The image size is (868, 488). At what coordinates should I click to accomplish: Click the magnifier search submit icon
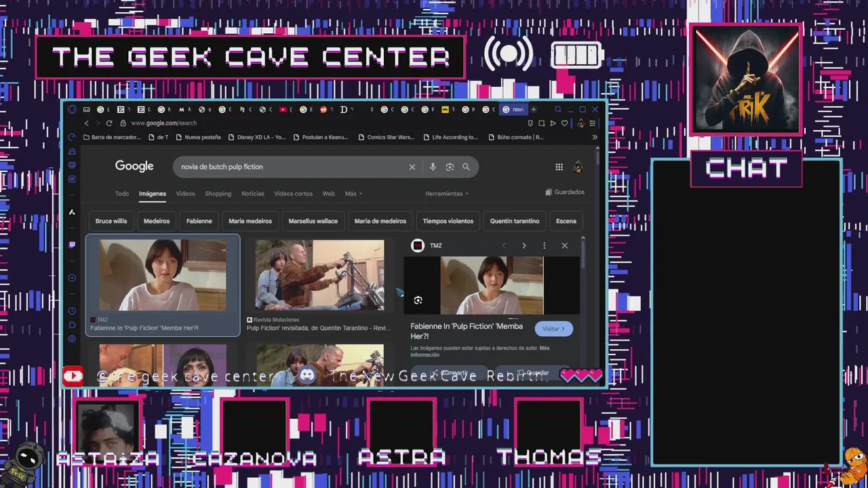[466, 167]
